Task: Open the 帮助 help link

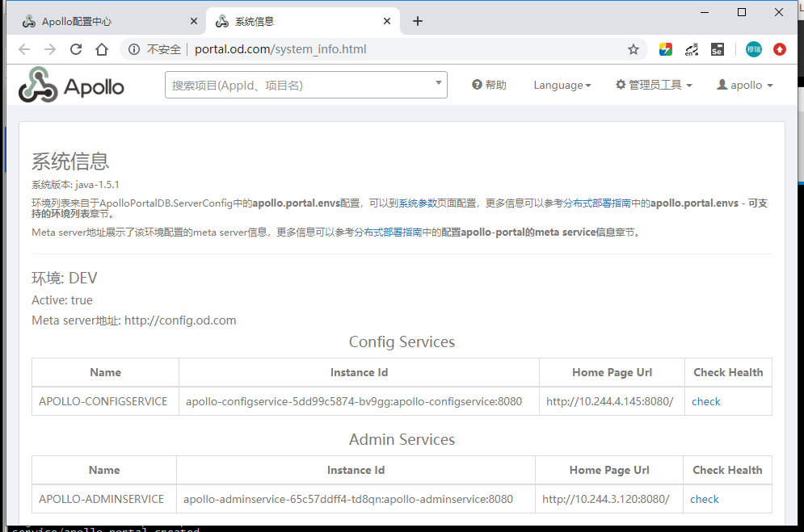Action: pos(489,85)
